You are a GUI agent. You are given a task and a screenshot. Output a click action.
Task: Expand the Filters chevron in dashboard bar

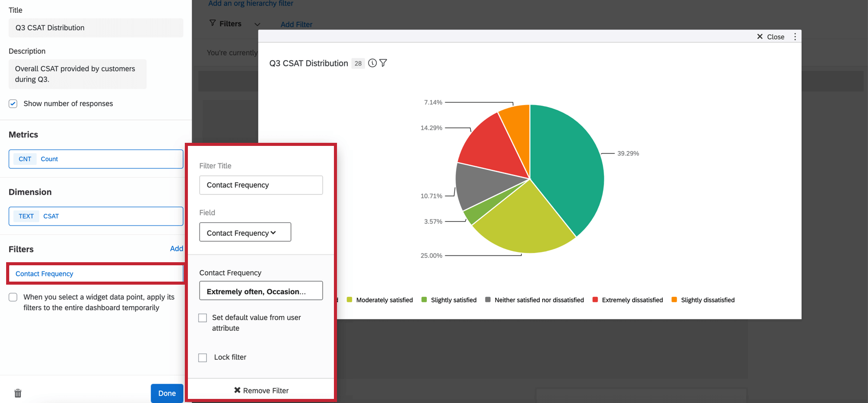point(257,24)
